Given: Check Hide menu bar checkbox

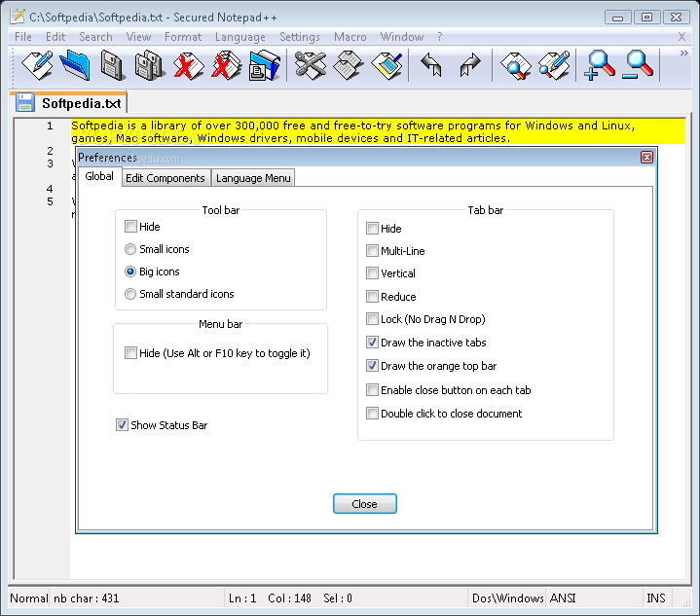Looking at the screenshot, I should pos(130,353).
